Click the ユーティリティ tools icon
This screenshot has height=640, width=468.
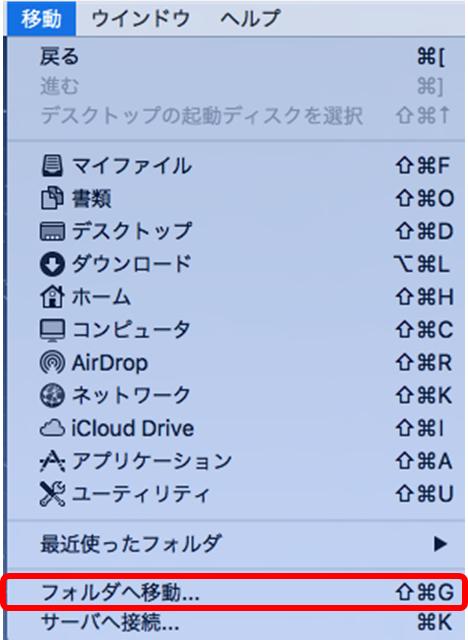pyautogui.click(x=52, y=494)
